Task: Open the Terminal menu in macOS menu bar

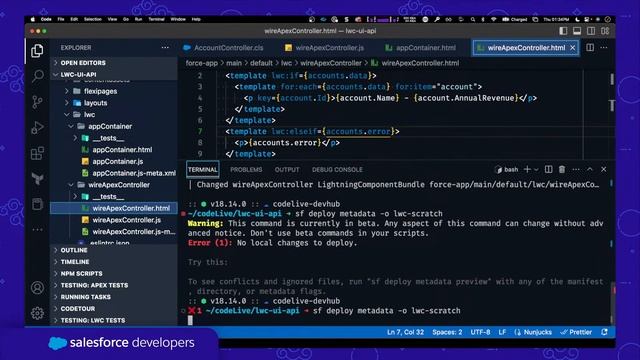Action: (x=156, y=19)
